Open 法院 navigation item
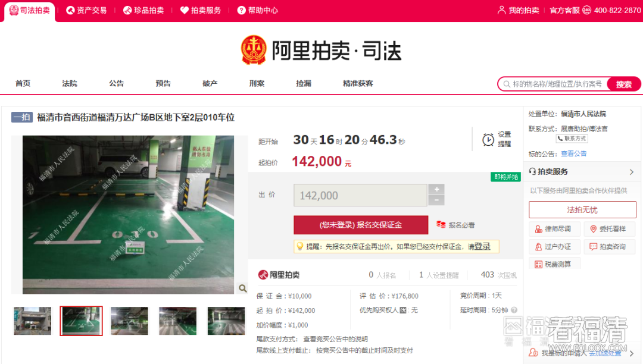643x364 pixels. pyautogui.click(x=70, y=83)
